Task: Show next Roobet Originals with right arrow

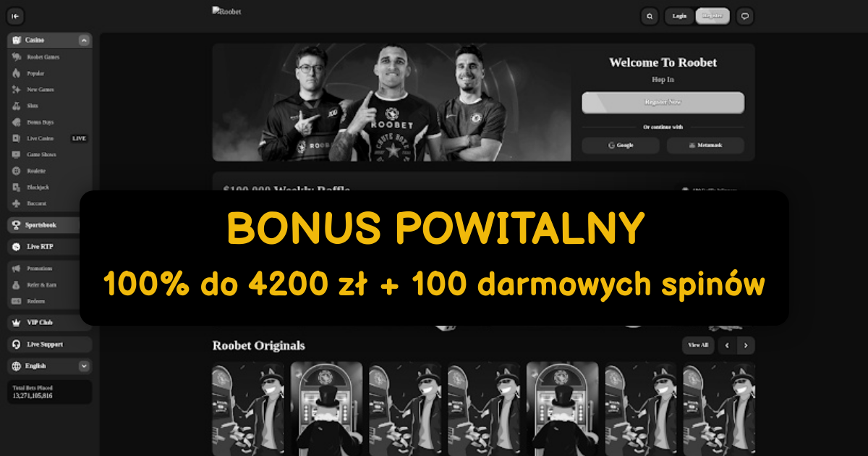Action: click(x=746, y=345)
